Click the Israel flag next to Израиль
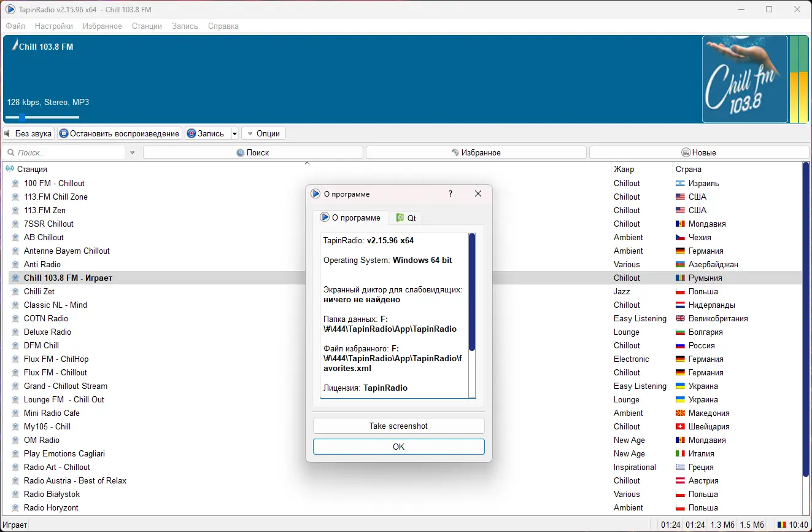The image size is (812, 532). click(680, 183)
